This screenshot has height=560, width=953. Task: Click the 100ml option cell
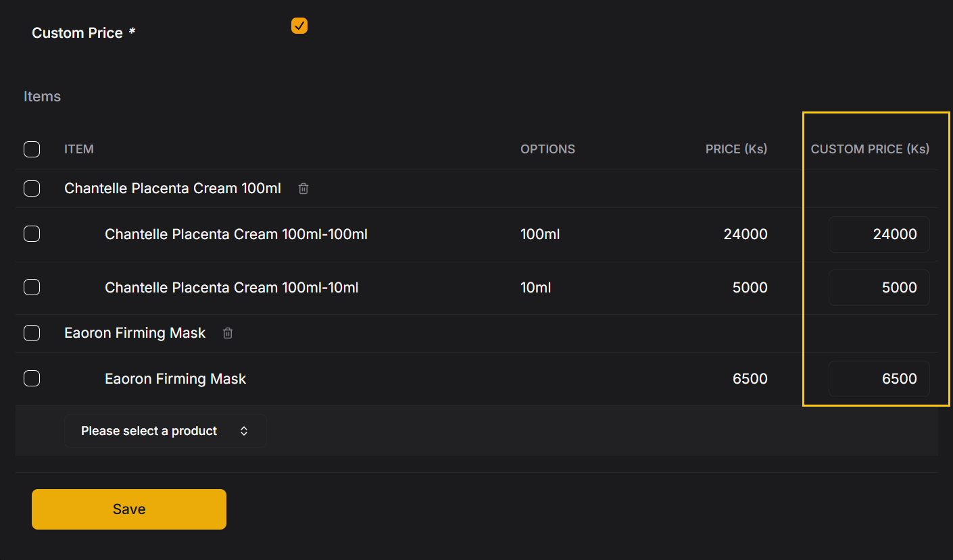540,234
